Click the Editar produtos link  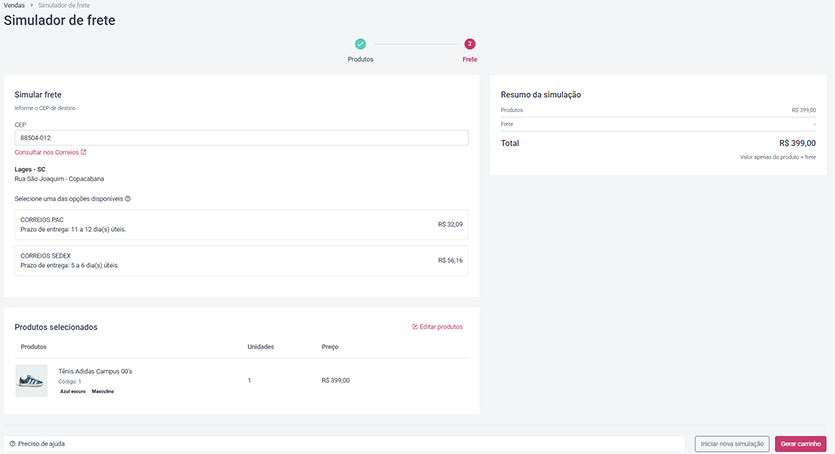point(437,327)
